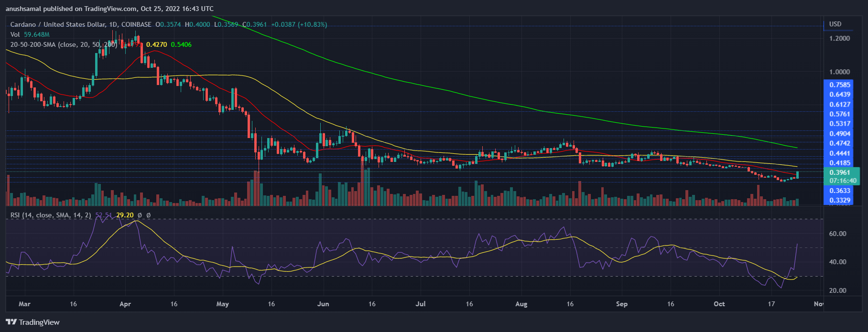
Task: Click the green 0.5406 SMA value
Action: tap(182, 44)
